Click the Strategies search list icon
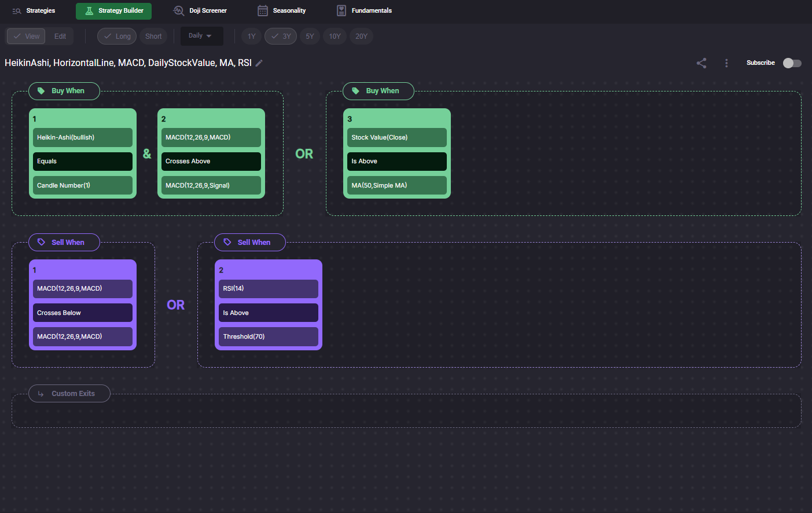The image size is (812, 513). pos(17,10)
